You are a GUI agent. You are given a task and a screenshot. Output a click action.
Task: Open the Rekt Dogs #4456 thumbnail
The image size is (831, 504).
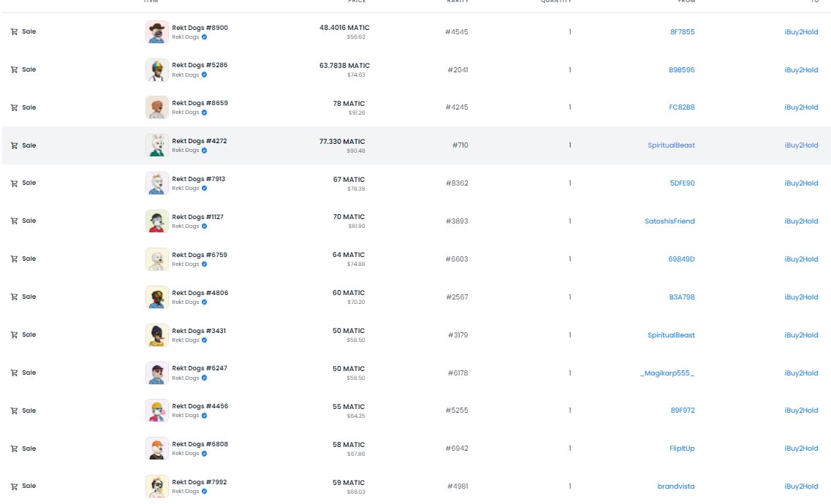pyautogui.click(x=157, y=411)
